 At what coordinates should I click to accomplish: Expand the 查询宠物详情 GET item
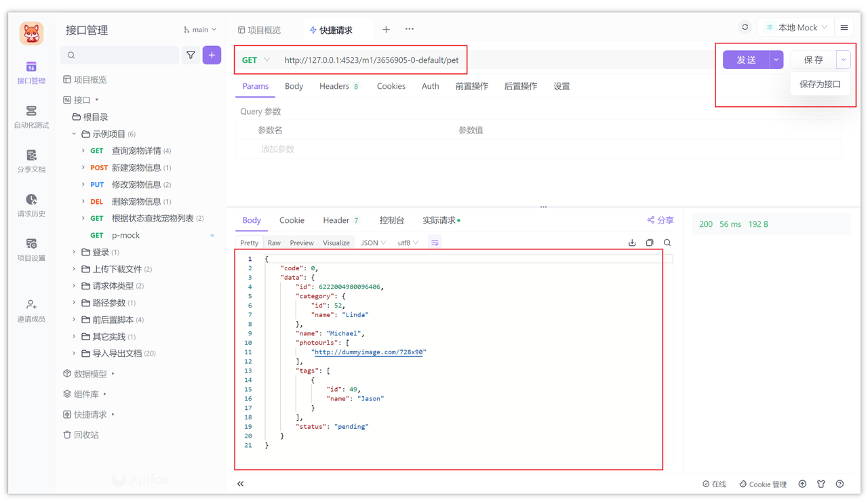click(83, 150)
